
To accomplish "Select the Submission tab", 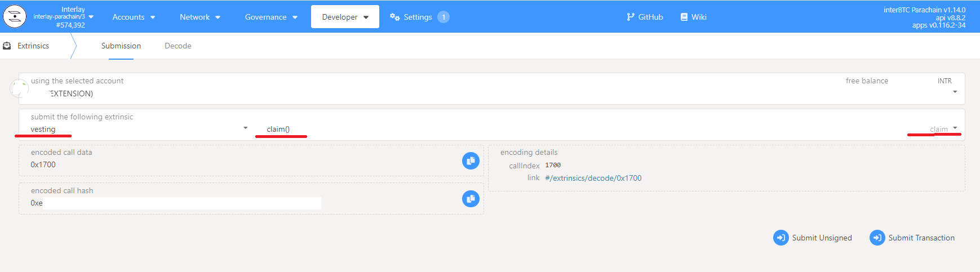I will pyautogui.click(x=121, y=46).
